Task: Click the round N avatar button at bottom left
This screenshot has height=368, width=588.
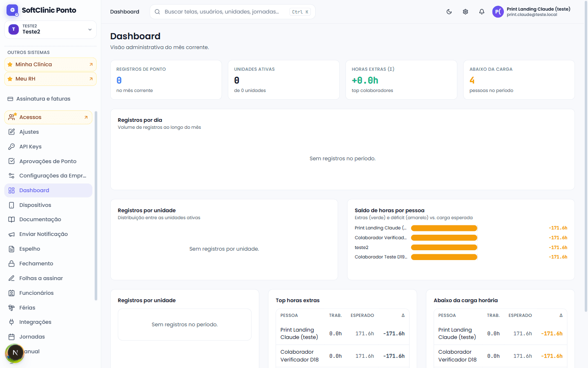Action: (15, 353)
